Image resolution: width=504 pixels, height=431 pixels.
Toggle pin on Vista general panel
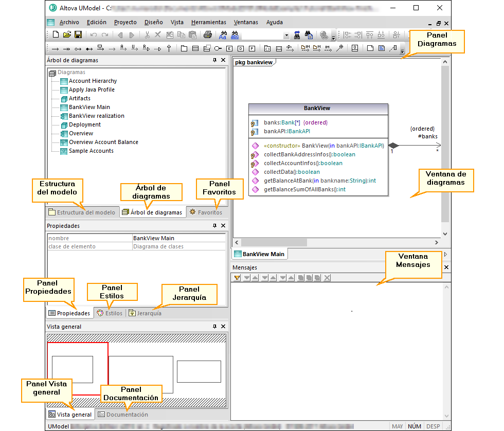(215, 326)
